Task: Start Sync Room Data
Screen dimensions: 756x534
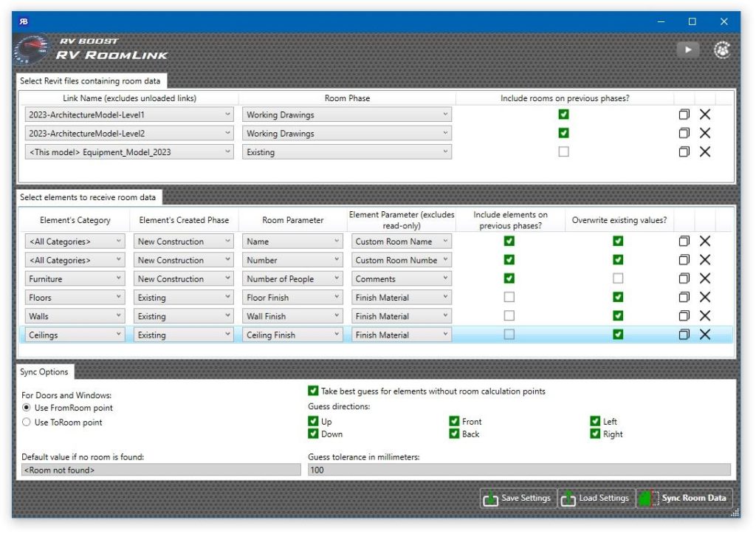Action: click(684, 498)
